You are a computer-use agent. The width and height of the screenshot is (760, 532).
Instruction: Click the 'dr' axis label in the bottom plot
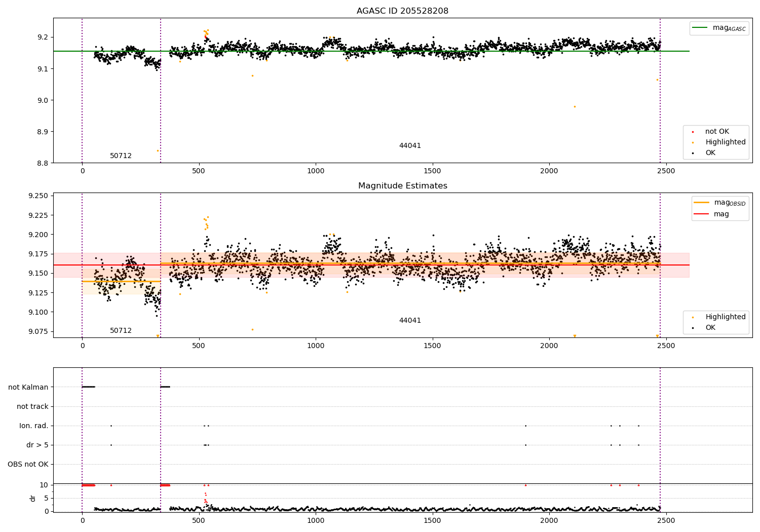[x=33, y=498]
